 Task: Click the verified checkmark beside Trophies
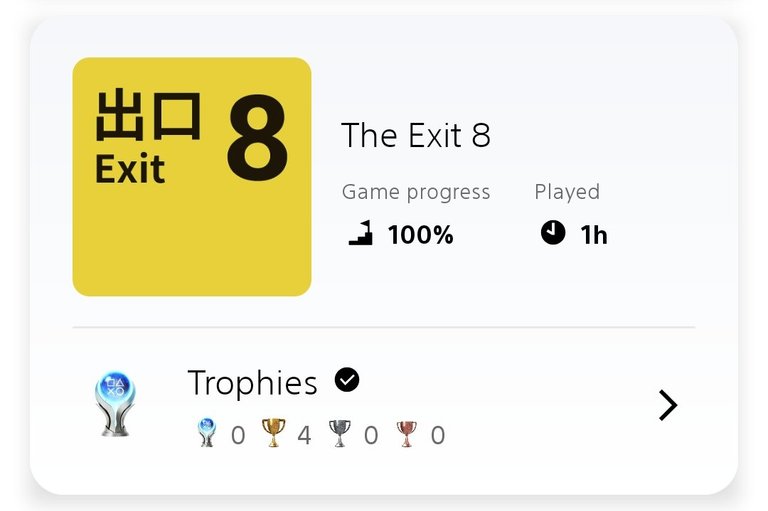(x=347, y=380)
